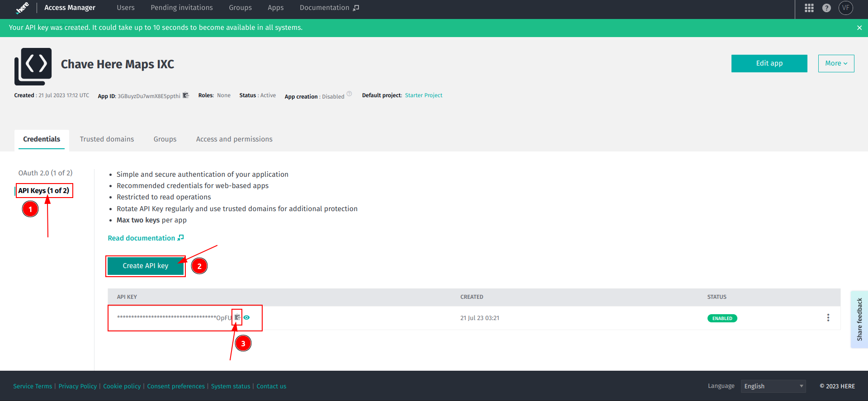Viewport: 868px width, 401px height.
Task: Copy the API key ending in OpFU
Action: pos(237,317)
